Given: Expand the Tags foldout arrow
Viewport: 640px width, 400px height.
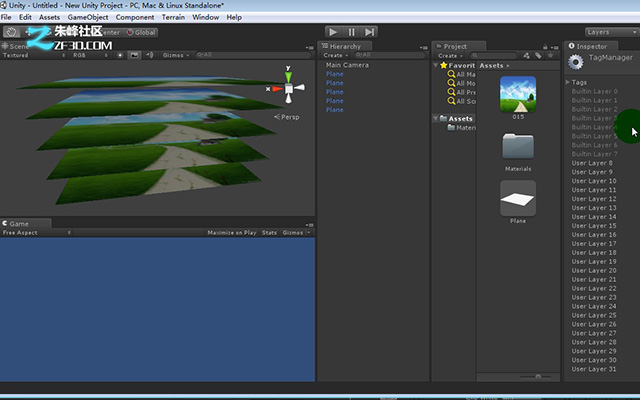Looking at the screenshot, I should [x=567, y=82].
